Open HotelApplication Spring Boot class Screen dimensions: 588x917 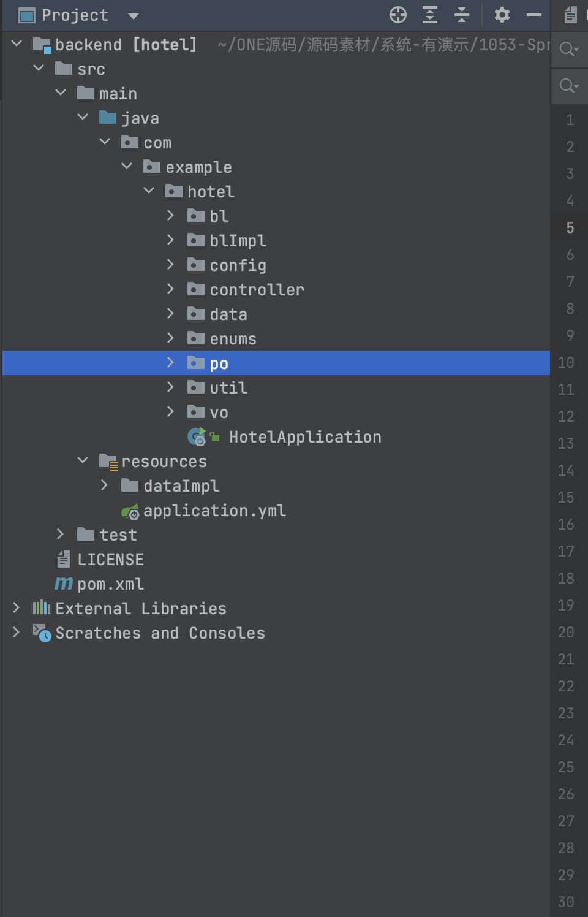[x=305, y=437]
